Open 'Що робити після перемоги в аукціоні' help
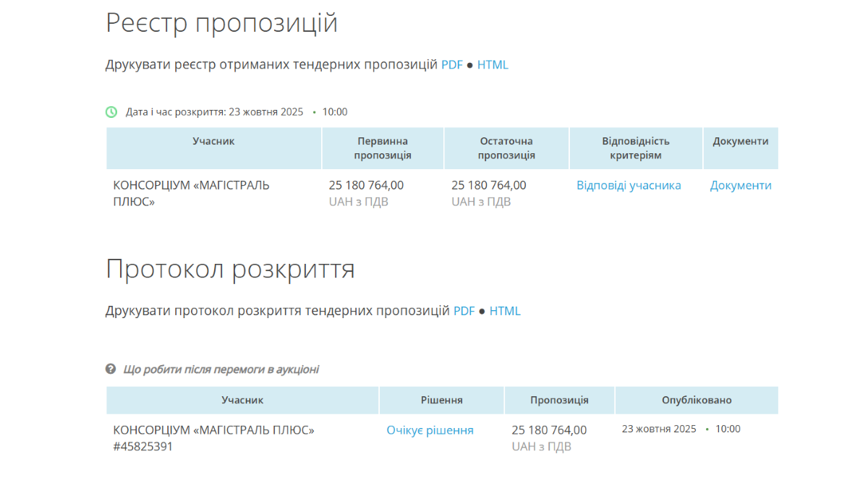Image resolution: width=868 pixels, height=488 pixels. (x=221, y=369)
